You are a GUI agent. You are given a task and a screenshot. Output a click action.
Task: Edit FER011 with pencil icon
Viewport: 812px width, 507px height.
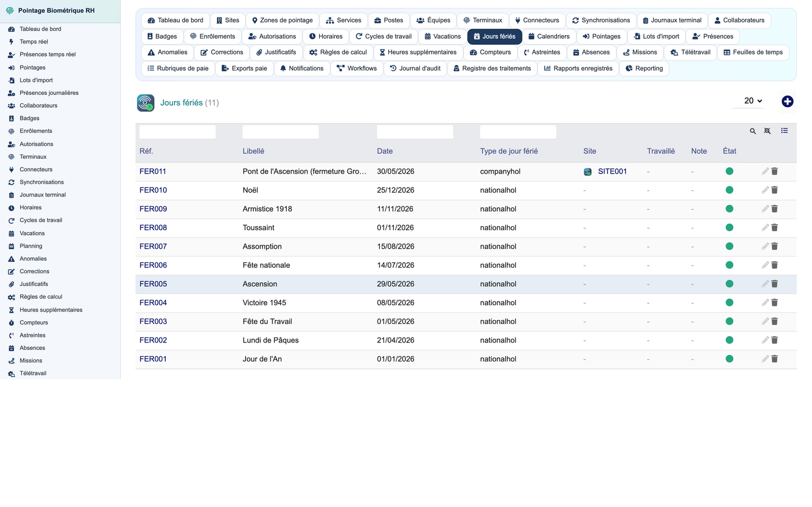[x=765, y=171]
